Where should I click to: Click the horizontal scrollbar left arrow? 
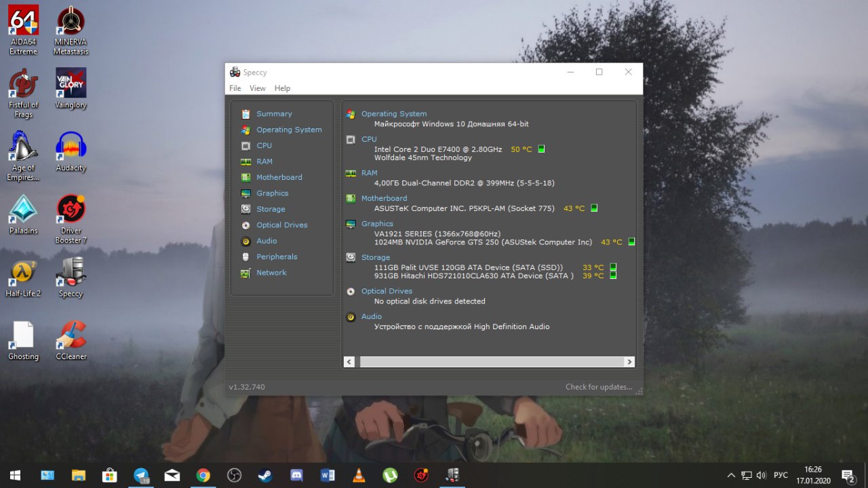point(350,362)
